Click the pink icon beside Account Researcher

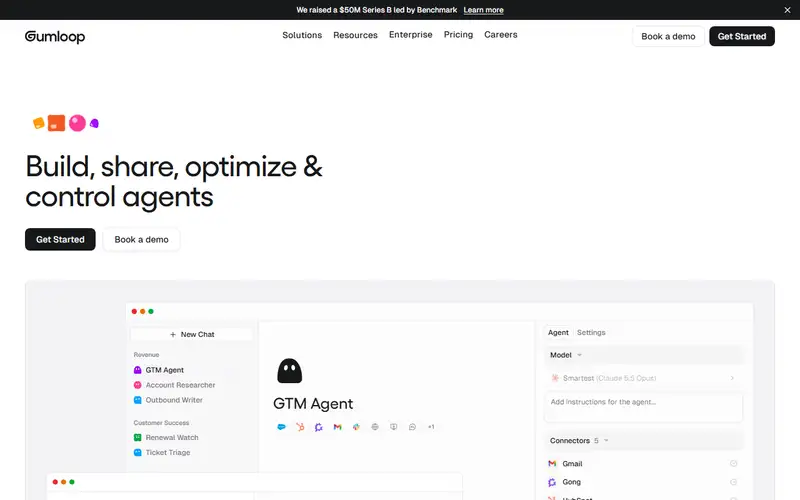click(137, 385)
